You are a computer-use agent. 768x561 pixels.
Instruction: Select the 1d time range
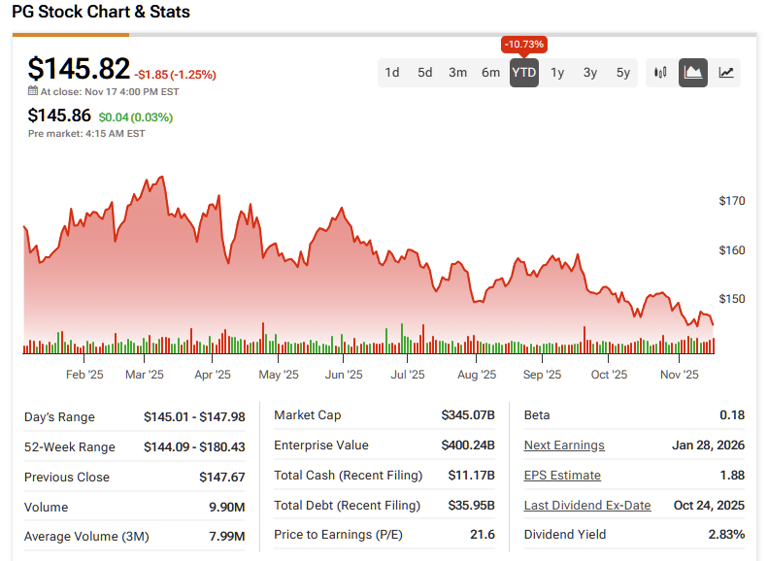click(392, 72)
